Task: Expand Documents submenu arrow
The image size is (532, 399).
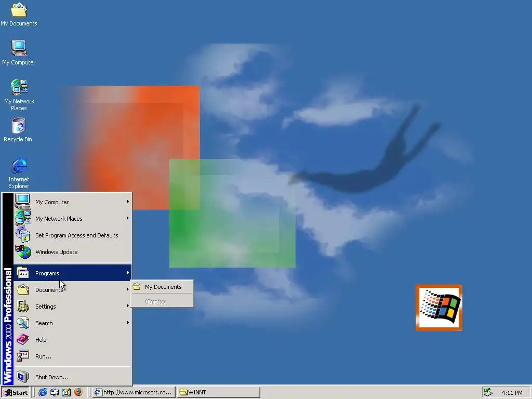Action: coord(128,289)
